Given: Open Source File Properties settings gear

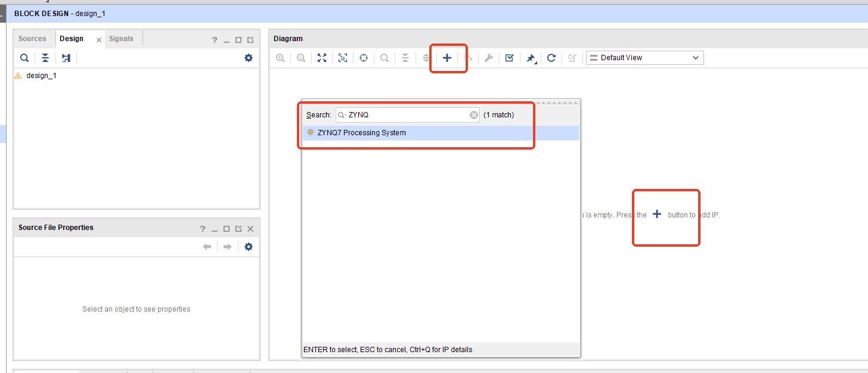Looking at the screenshot, I should (249, 247).
